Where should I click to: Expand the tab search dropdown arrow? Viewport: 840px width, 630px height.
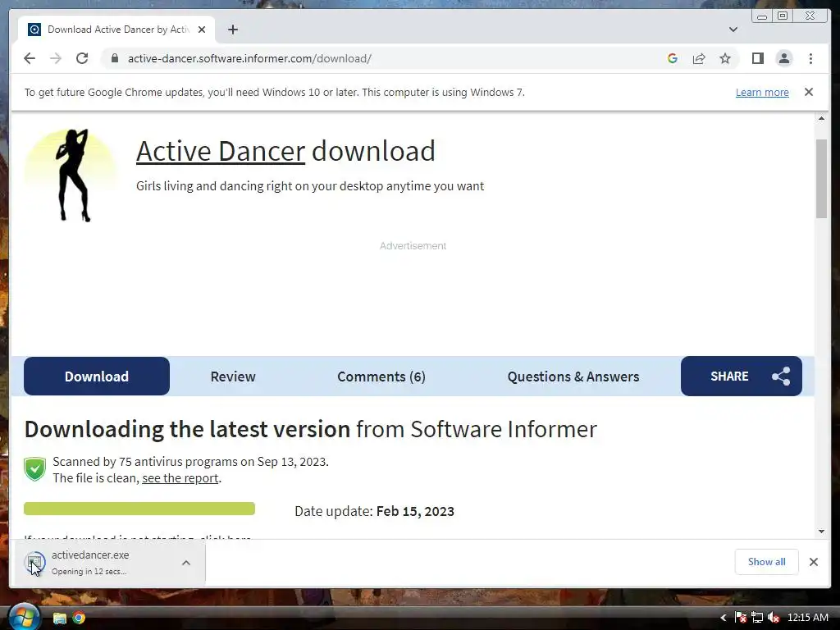coord(733,30)
